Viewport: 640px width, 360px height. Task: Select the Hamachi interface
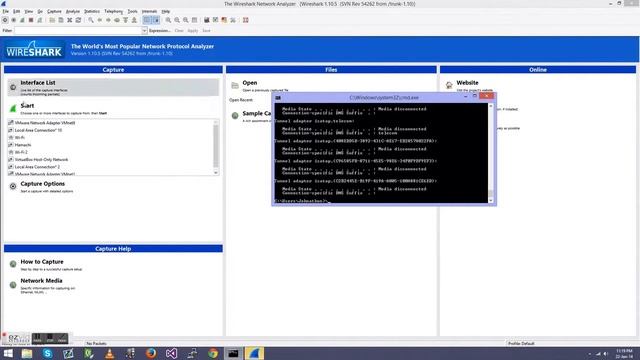coord(22,145)
